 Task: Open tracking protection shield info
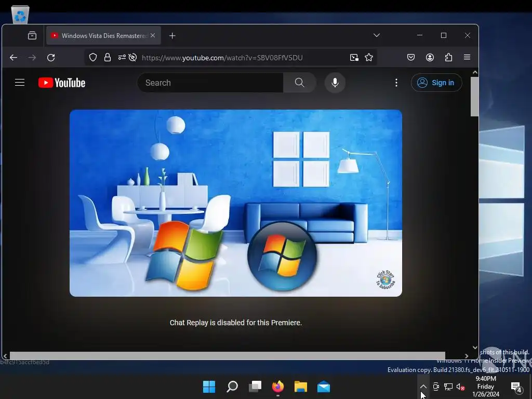93,58
